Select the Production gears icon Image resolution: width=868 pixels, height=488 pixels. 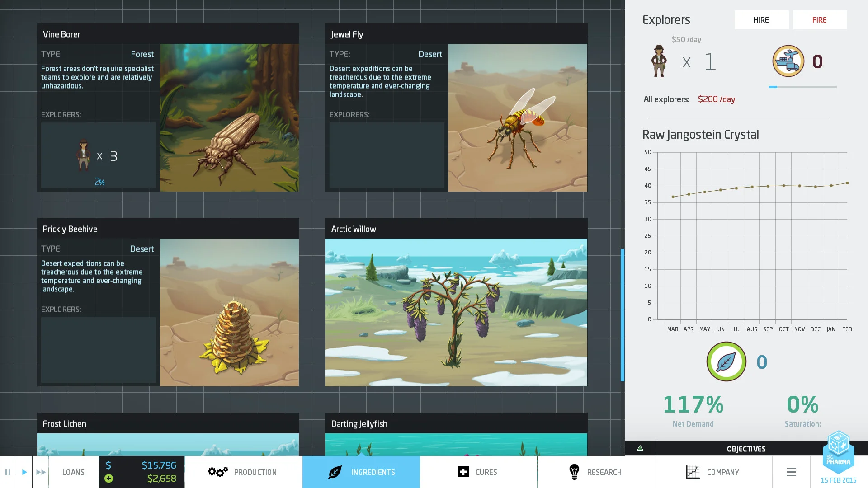click(x=217, y=472)
